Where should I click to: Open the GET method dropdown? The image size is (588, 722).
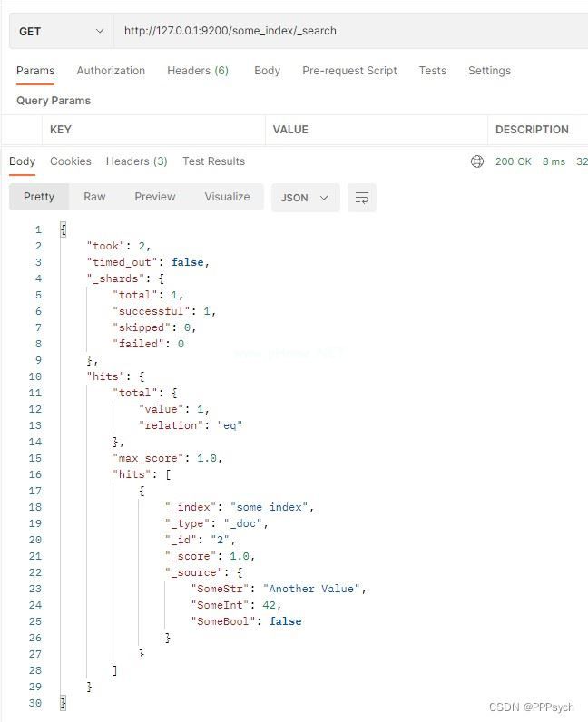(61, 31)
